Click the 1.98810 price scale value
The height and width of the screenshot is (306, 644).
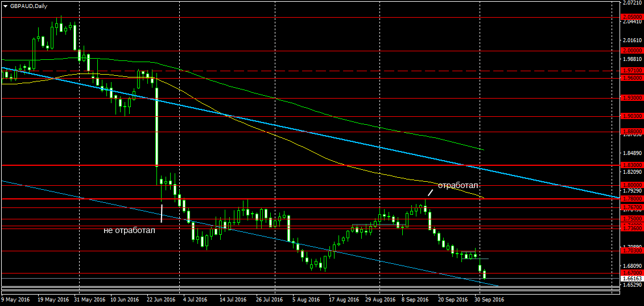[632, 60]
